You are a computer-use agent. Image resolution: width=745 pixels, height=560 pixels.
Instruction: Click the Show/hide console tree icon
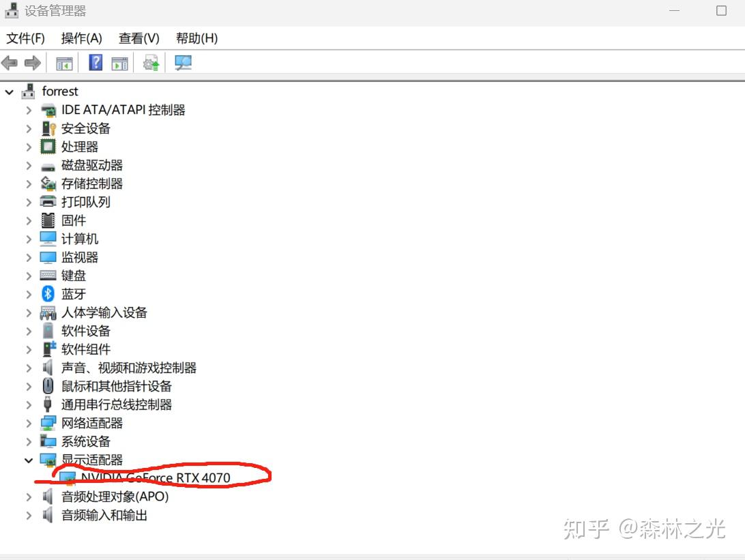[x=64, y=63]
